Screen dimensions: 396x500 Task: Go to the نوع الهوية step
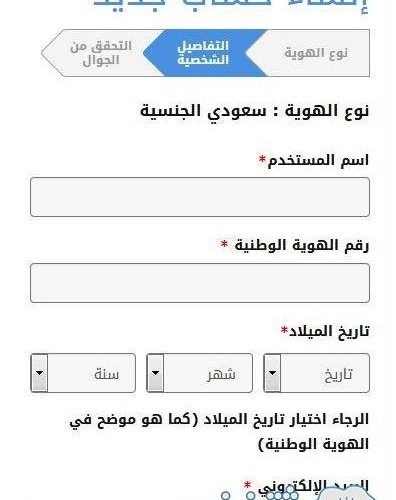point(316,53)
